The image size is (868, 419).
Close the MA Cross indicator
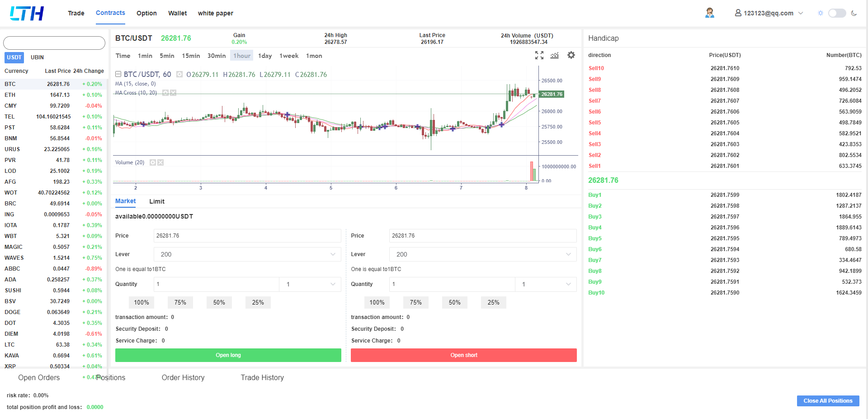point(173,93)
